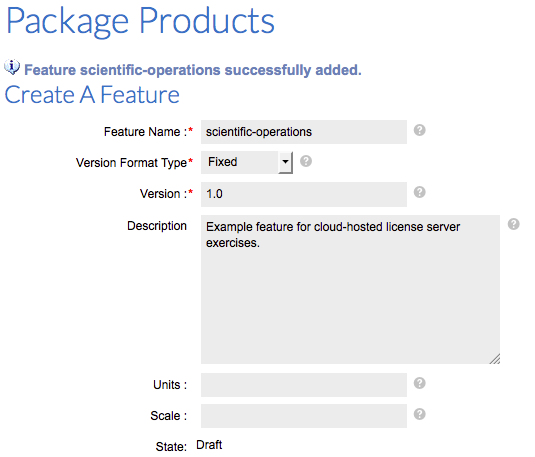Open the Scale field help icon
The height and width of the screenshot is (457, 535).
pyautogui.click(x=419, y=414)
